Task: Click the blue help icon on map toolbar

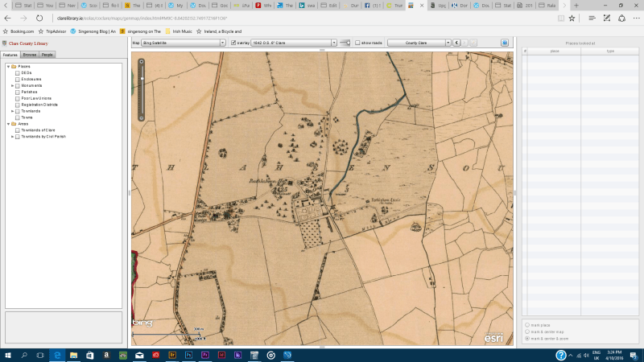Action: pos(505,42)
